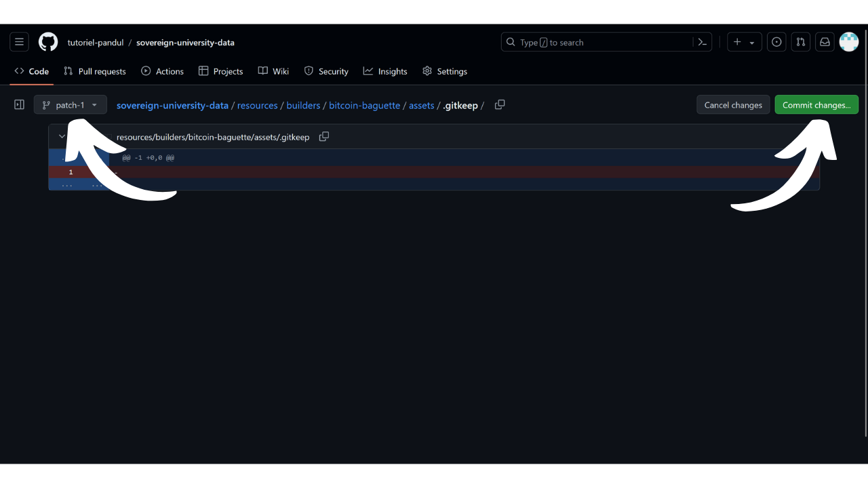Collapse the .gitkeep diff section
Screen dimensions: 868x488
pos(62,137)
